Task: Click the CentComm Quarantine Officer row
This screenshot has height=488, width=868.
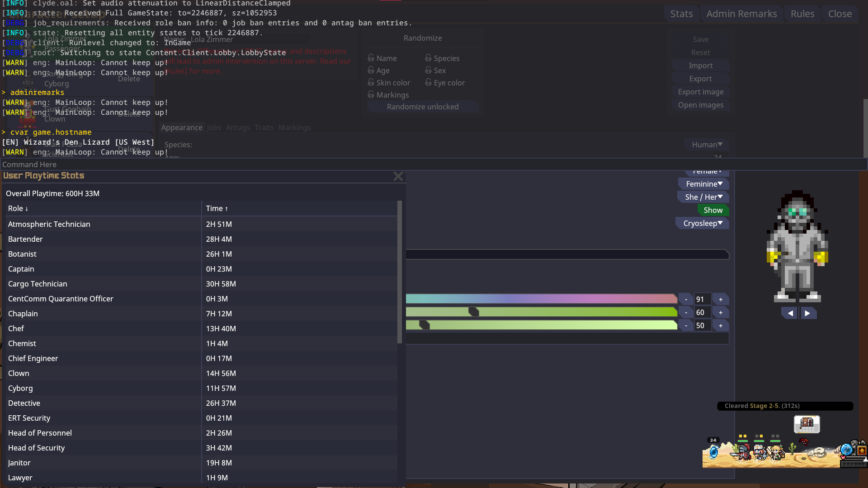Action: 201,299
